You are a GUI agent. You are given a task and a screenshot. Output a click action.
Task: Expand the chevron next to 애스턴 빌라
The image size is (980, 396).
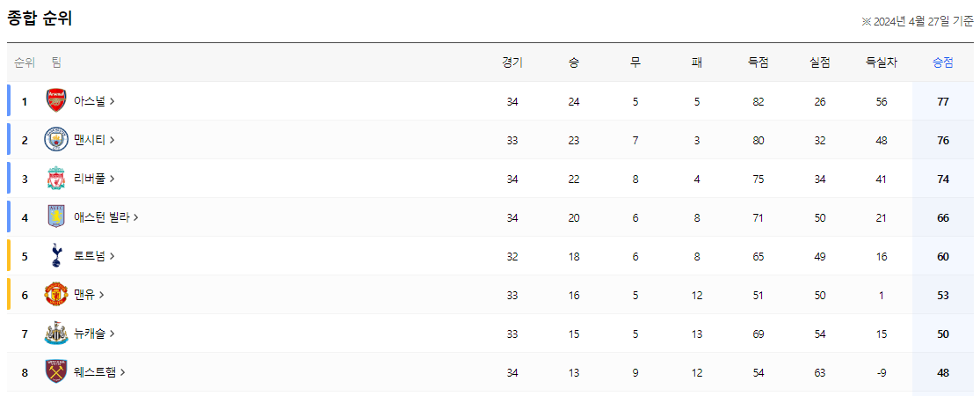click(x=135, y=217)
